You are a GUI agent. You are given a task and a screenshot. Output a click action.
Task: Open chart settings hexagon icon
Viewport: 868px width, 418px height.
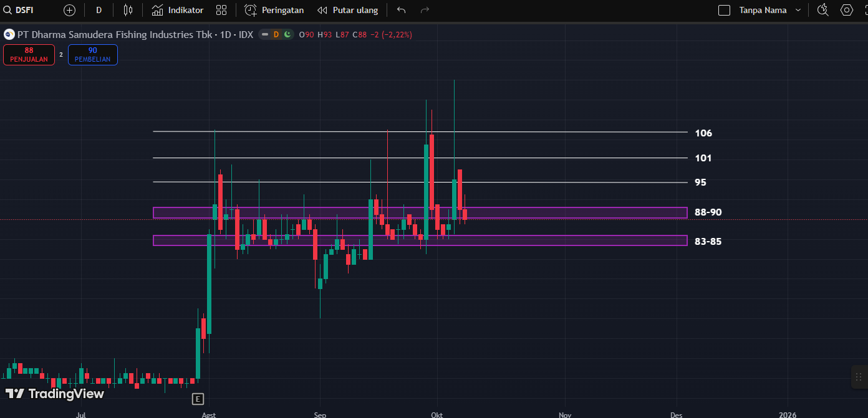[847, 10]
